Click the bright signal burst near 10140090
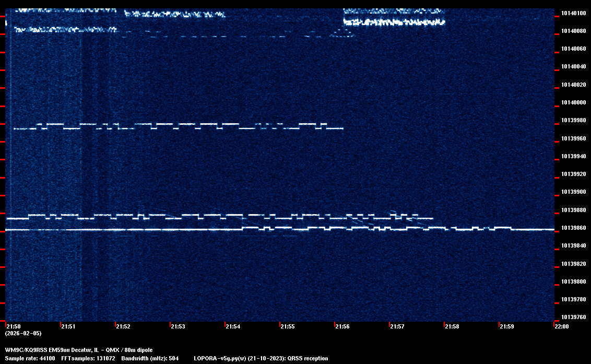Viewport: 591px width, 364px height. 394,22
